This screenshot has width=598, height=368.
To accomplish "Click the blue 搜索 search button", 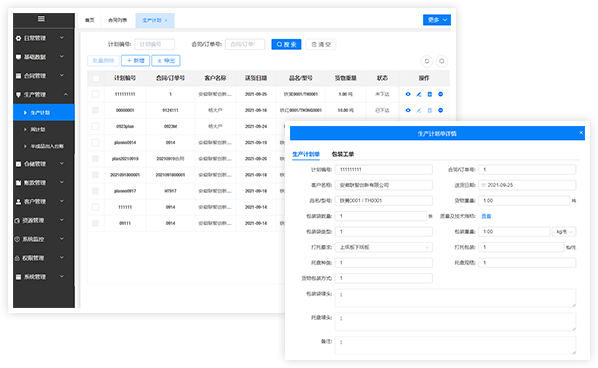I will (286, 44).
